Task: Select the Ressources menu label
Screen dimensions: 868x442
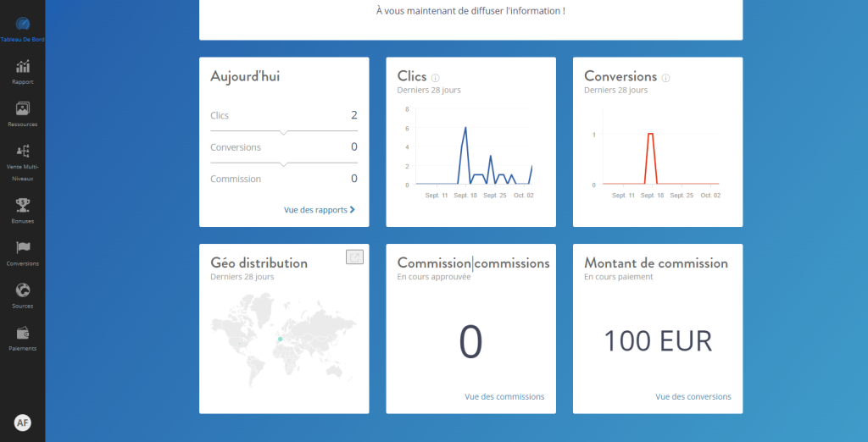Action: click(23, 124)
